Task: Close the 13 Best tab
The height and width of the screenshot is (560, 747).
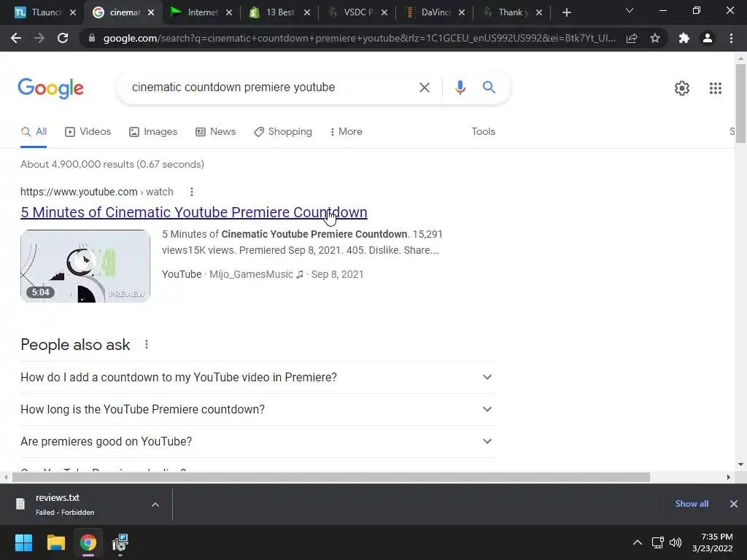Action: point(307,12)
